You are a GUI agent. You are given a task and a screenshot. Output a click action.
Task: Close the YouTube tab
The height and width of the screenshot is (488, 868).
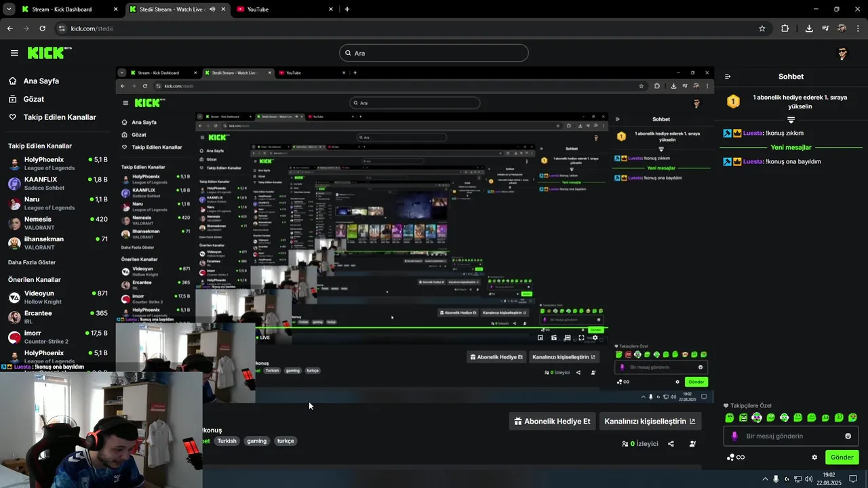point(331,9)
